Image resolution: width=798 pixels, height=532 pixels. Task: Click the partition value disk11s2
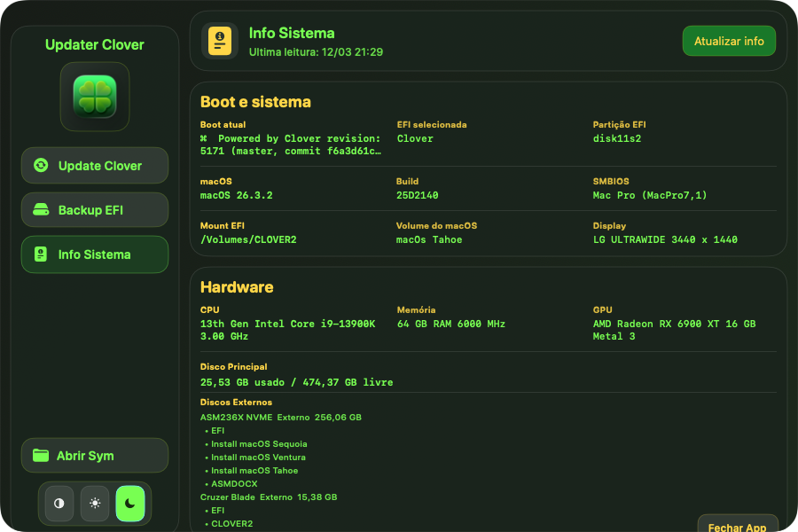coord(617,138)
